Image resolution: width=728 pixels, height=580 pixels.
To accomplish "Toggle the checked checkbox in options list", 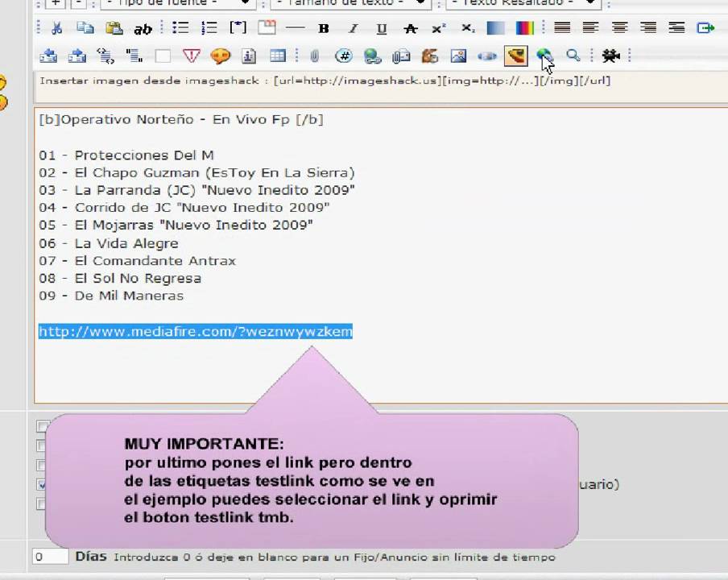I will click(x=42, y=484).
